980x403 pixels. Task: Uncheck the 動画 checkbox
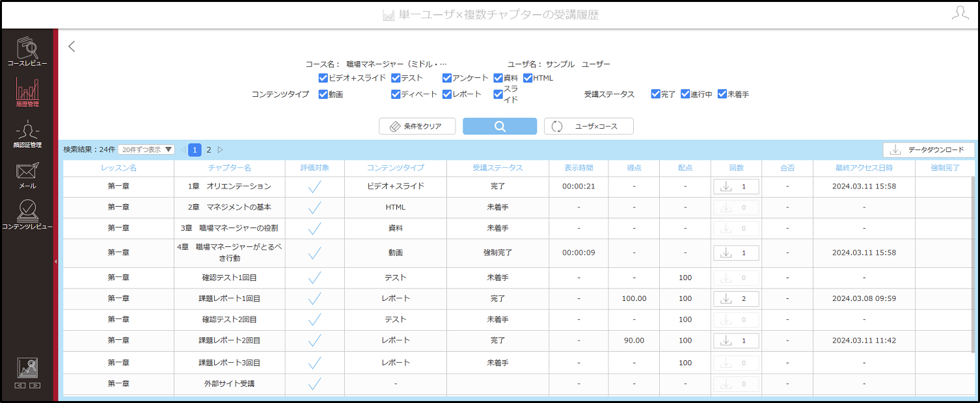[x=323, y=94]
